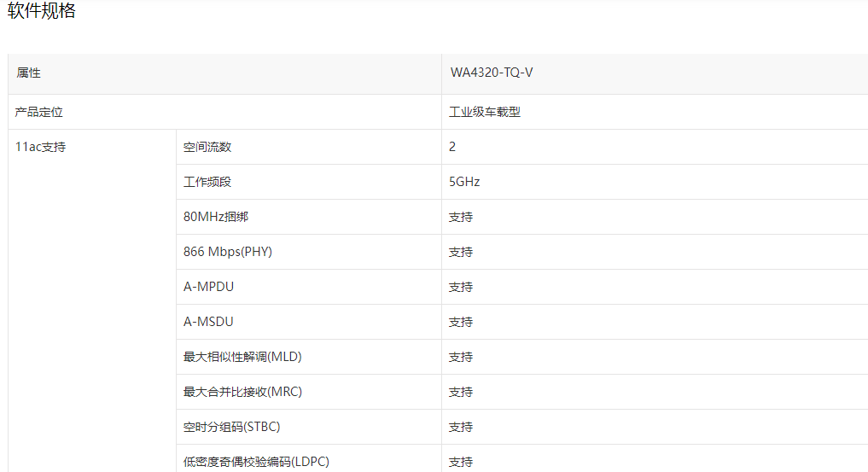Click 支持 in the STBC row
Image resolution: width=868 pixels, height=472 pixels.
461,427
